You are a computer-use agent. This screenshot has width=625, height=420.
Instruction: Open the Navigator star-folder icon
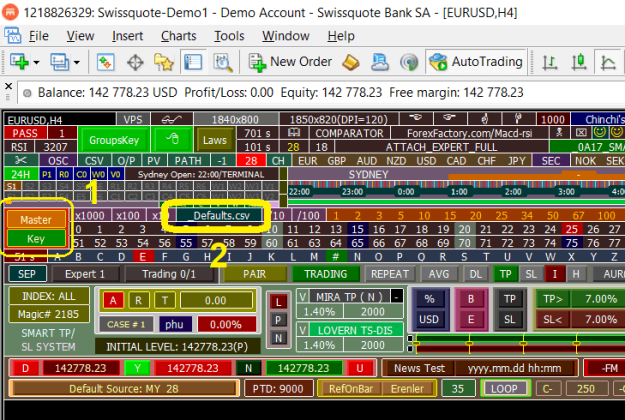coord(164,63)
